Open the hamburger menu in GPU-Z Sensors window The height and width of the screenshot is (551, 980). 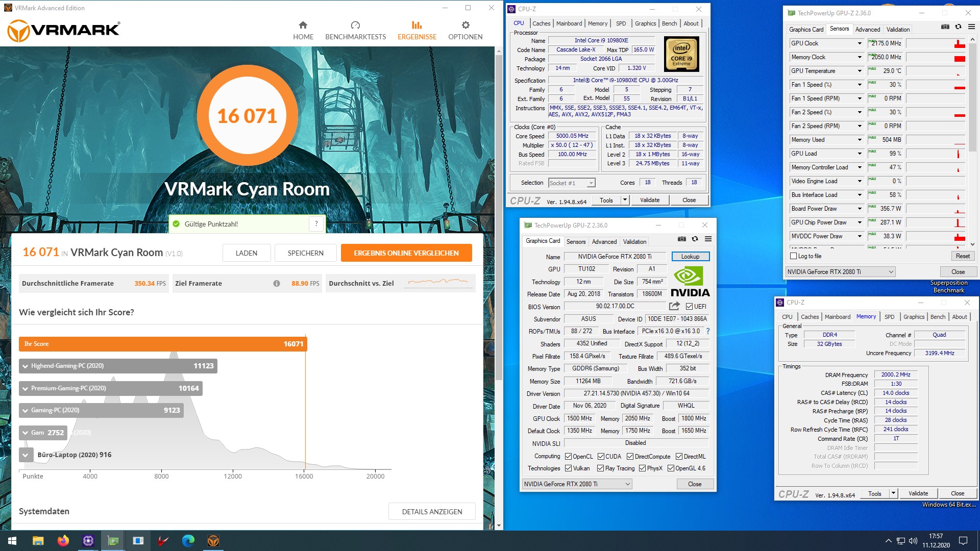[971, 27]
